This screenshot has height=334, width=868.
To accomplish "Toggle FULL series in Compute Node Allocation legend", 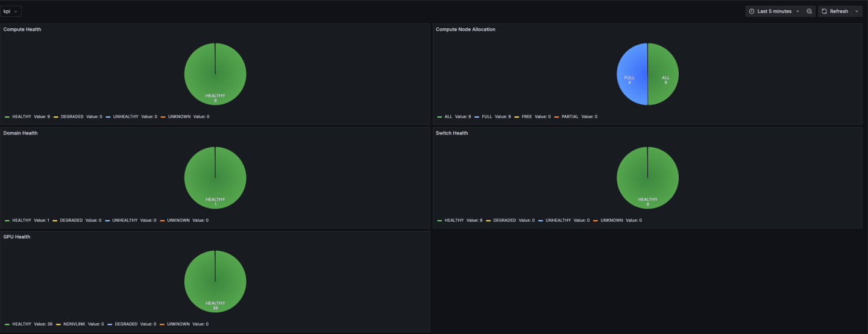I will pyautogui.click(x=487, y=116).
